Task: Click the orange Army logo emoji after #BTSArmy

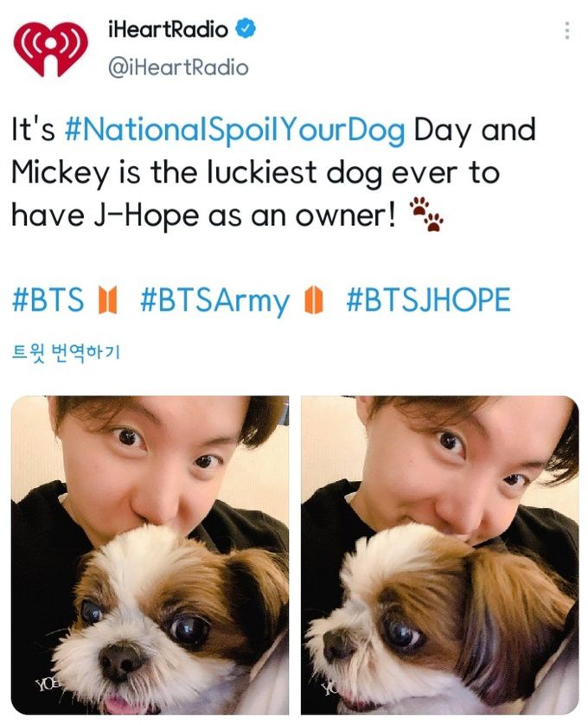Action: click(x=313, y=299)
